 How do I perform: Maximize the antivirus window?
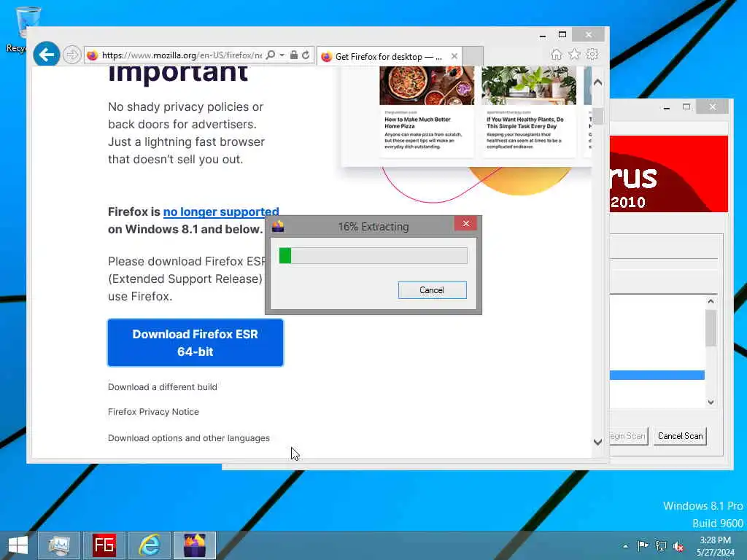click(x=686, y=107)
